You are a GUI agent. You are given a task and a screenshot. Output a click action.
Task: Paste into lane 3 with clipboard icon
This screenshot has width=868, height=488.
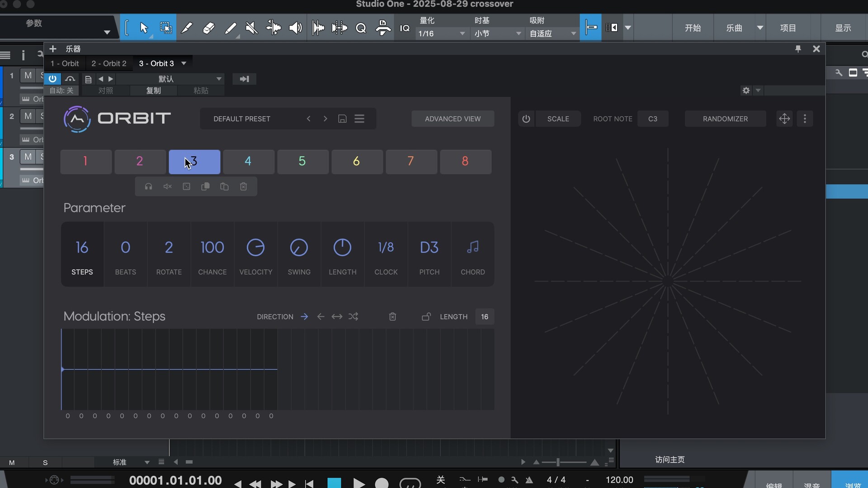(224, 187)
